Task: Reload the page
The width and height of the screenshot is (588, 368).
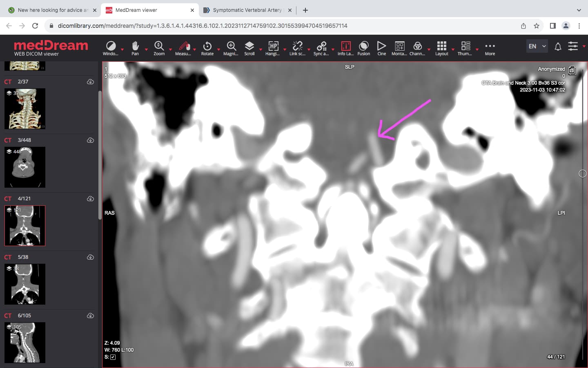Action: click(x=35, y=26)
